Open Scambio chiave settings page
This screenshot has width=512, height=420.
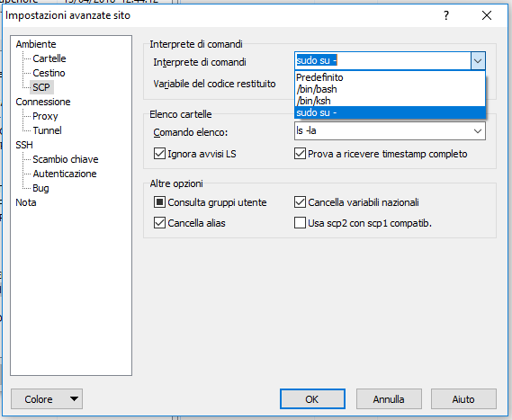coord(66,159)
